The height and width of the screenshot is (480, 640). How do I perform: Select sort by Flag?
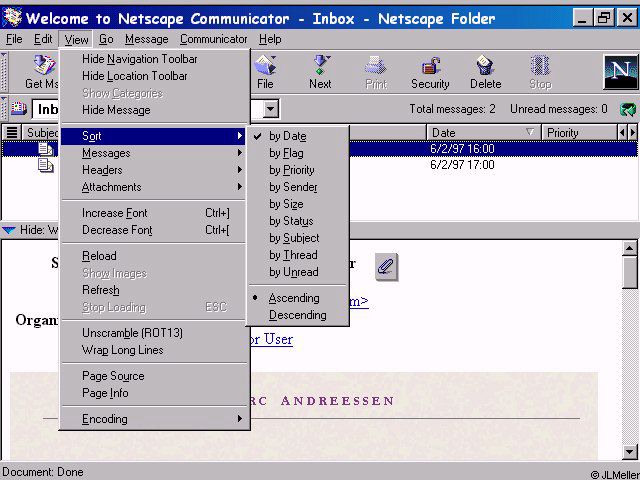click(x=298, y=153)
